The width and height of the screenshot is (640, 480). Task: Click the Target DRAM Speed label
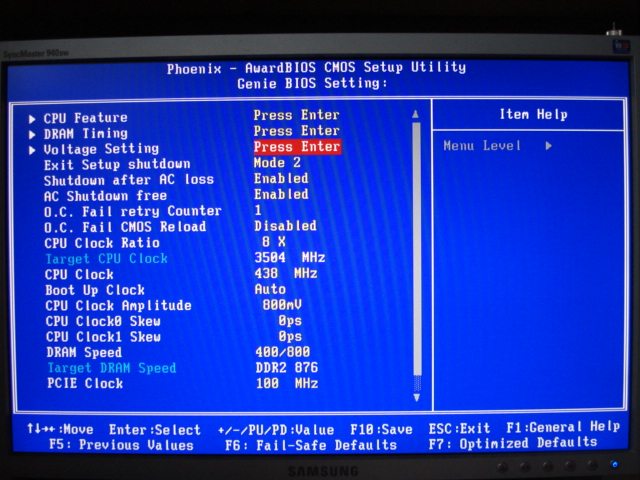click(x=112, y=368)
